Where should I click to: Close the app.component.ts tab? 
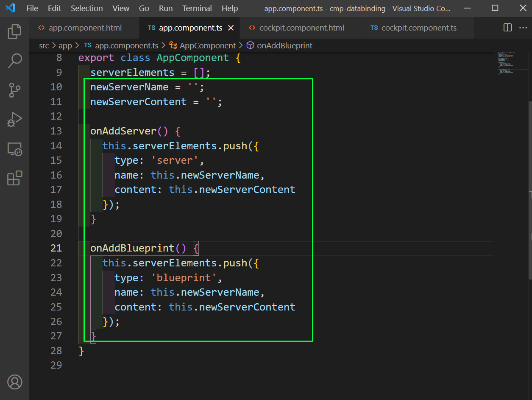click(x=231, y=28)
